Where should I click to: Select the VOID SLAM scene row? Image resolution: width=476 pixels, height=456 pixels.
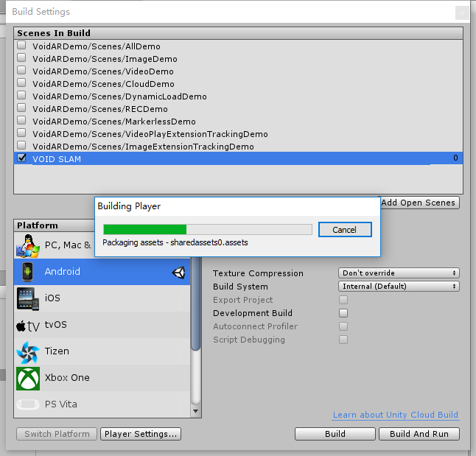coord(238,158)
